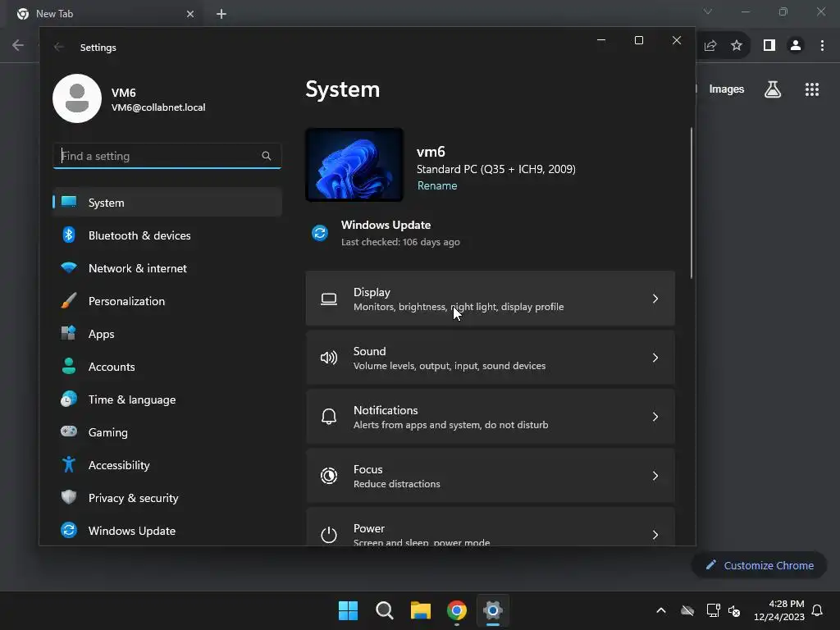Click Chrome share page icon
This screenshot has width=840, height=630.
[710, 46]
